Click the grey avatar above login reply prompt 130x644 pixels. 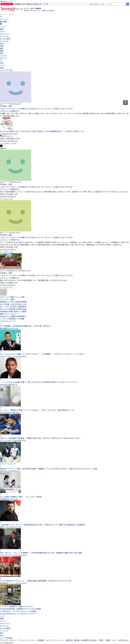(x=3, y=292)
